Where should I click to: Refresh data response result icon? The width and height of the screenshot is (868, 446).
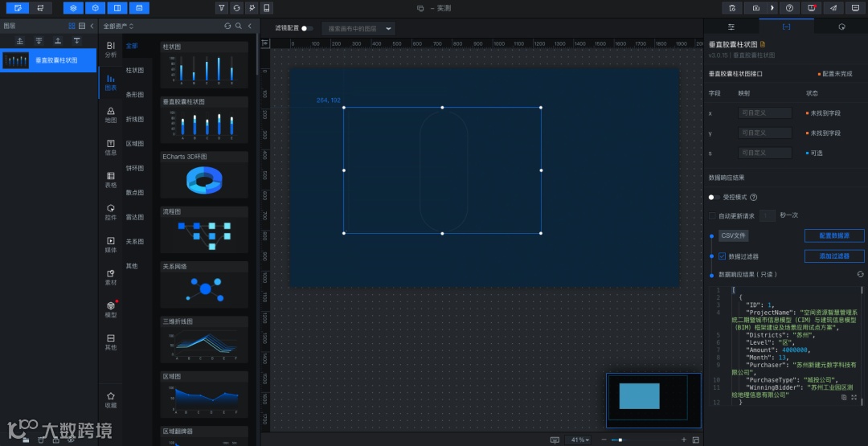click(860, 274)
